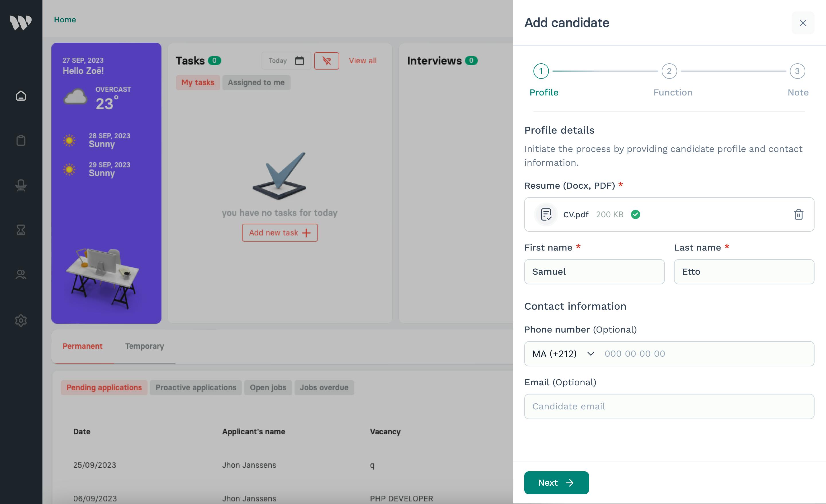This screenshot has height=504, width=826.
Task: Switch to the Temporary tab
Action: coord(145,346)
